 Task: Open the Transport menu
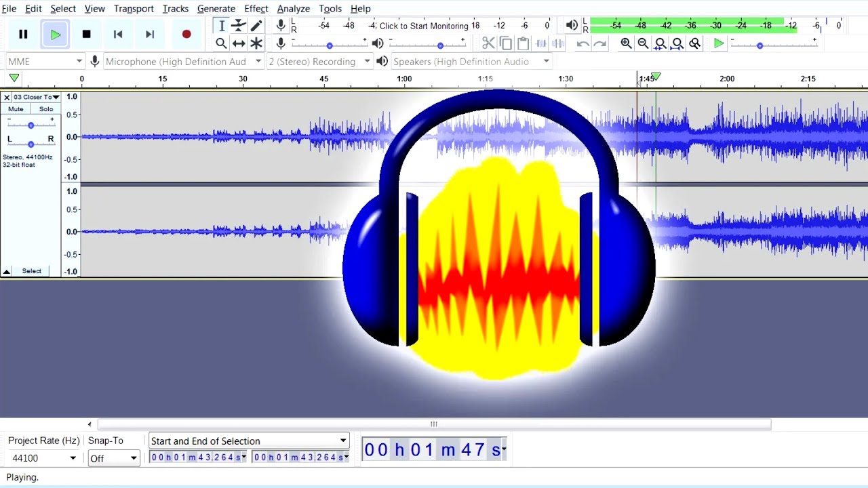click(x=134, y=8)
